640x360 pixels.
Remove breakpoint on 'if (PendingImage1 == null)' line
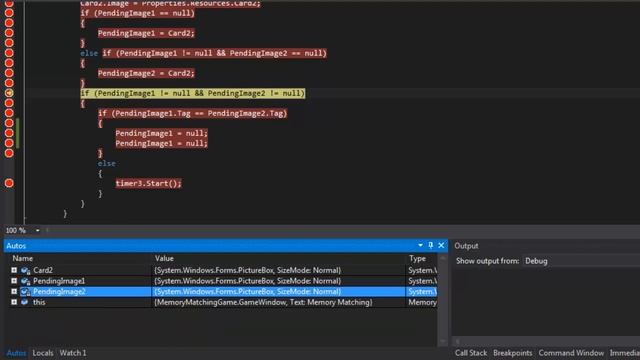(9, 13)
